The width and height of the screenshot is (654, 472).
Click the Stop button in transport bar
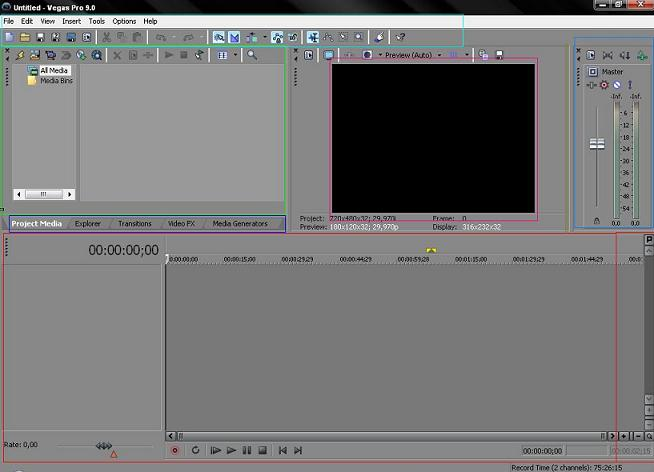pyautogui.click(x=262, y=451)
